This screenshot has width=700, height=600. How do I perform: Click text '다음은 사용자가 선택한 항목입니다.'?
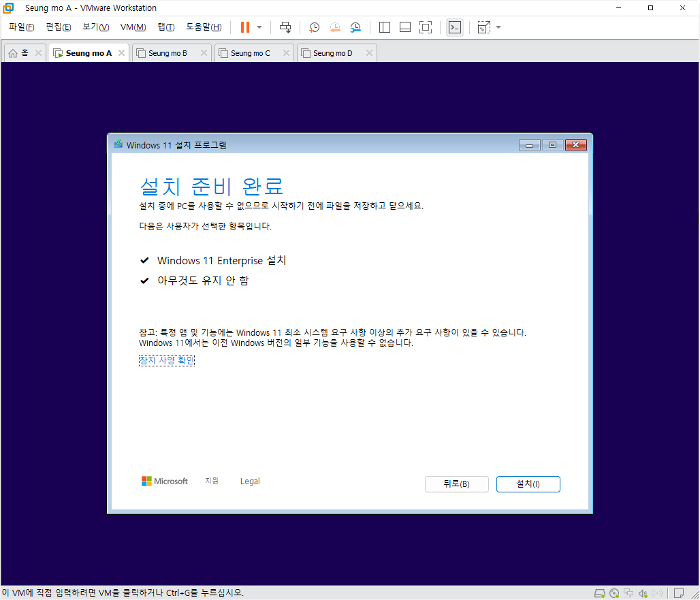coord(206,226)
